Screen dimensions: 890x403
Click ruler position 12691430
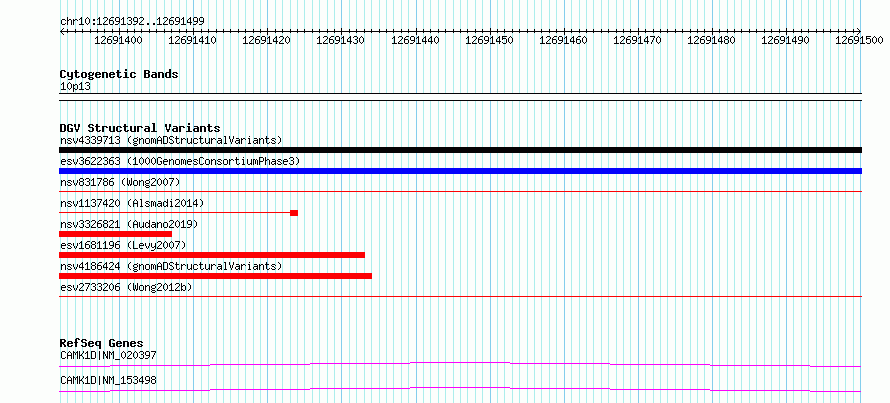341,40
